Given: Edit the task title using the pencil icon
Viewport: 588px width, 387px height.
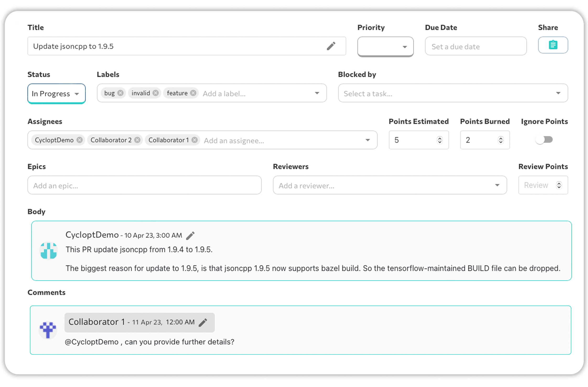Looking at the screenshot, I should (x=331, y=46).
